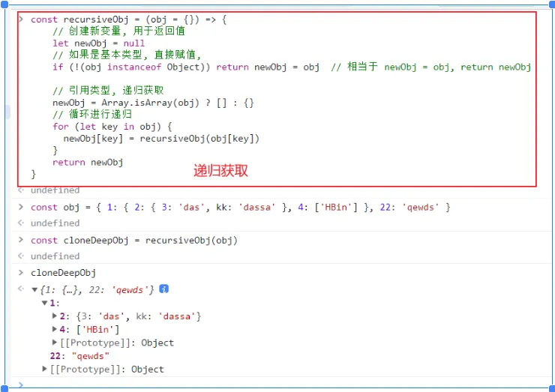555x392 pixels.
Task: Click the blue handle at top-left corner
Action: tap(3, 3)
